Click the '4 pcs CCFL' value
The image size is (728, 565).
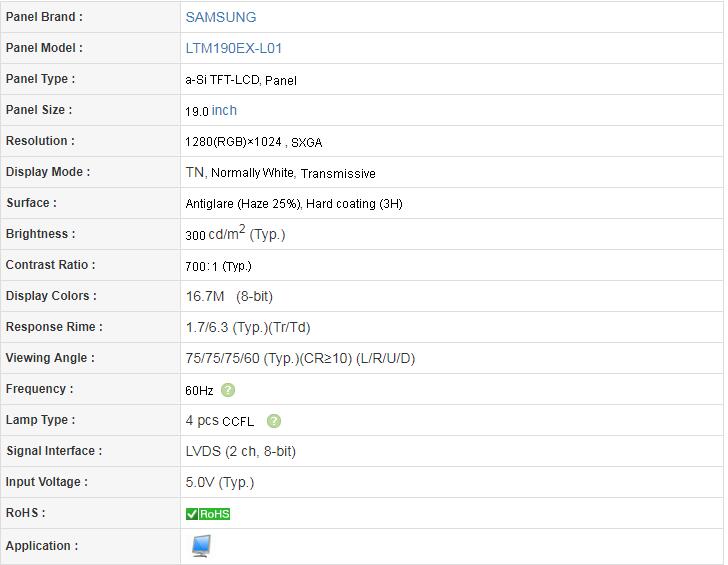coord(220,421)
